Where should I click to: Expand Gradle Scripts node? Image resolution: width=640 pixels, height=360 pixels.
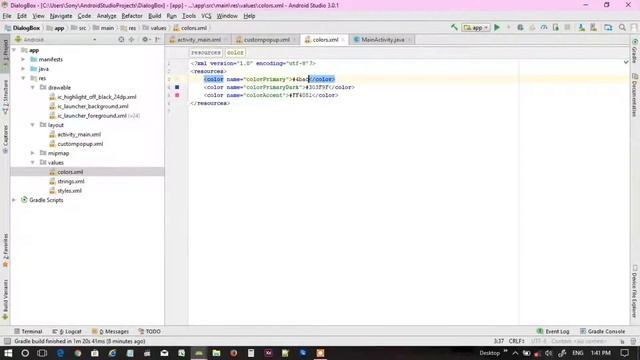coord(14,200)
